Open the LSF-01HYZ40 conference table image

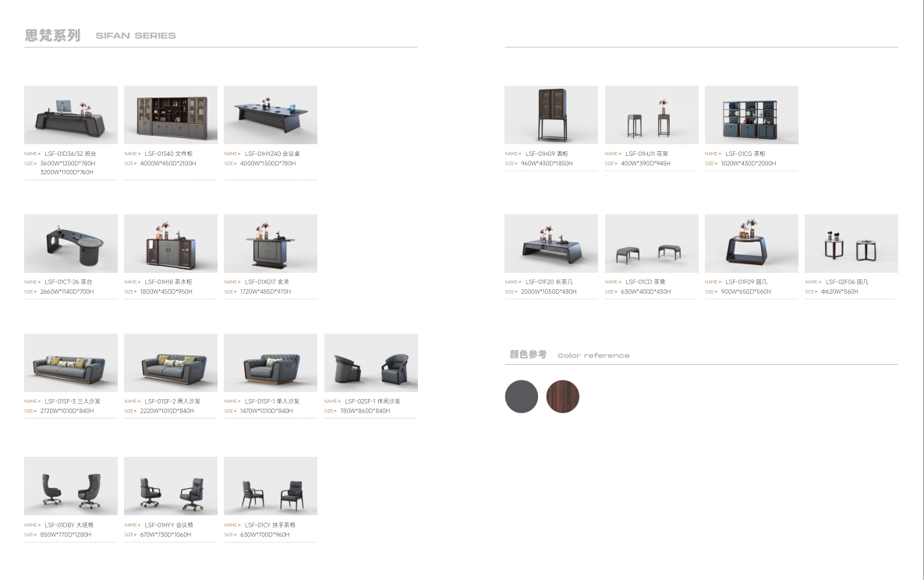[x=271, y=115]
